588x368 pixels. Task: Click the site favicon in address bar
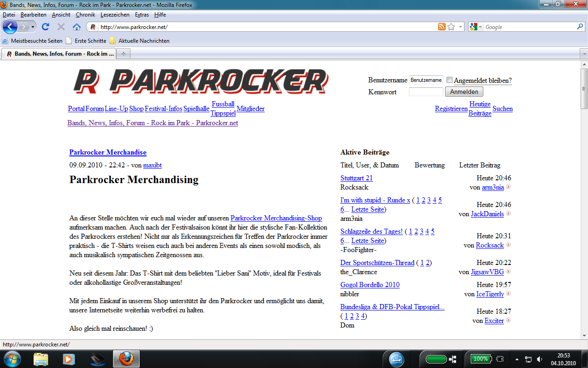[x=93, y=27]
